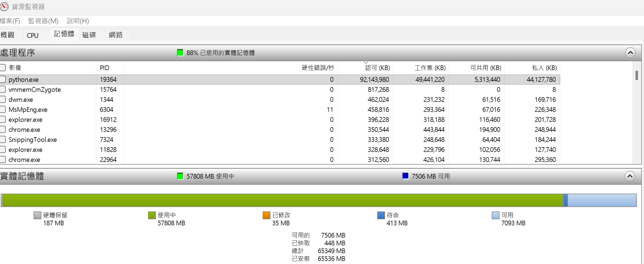Click working set value 49,441,220
Image resolution: width=644 pixels, height=264 pixels.
(x=430, y=79)
